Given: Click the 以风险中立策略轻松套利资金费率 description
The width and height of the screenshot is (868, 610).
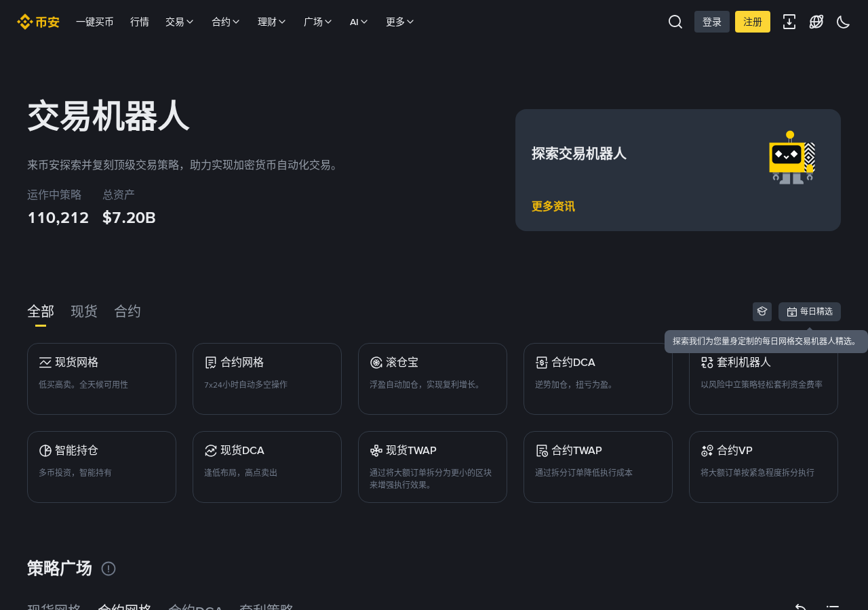Looking at the screenshot, I should click(762, 384).
